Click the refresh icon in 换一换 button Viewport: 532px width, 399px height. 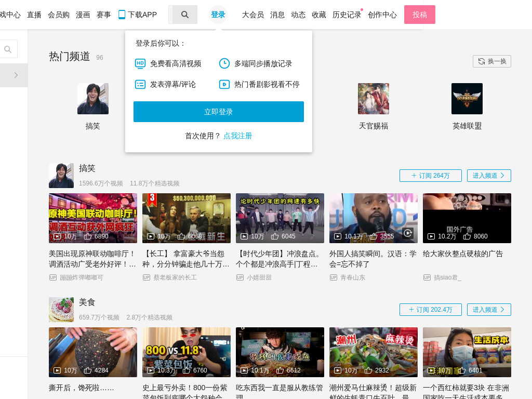tap(482, 61)
